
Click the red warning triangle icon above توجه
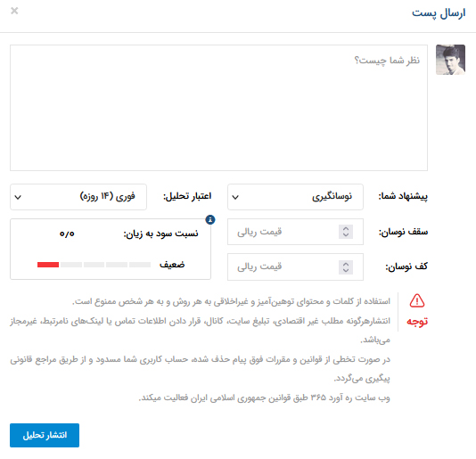click(417, 300)
